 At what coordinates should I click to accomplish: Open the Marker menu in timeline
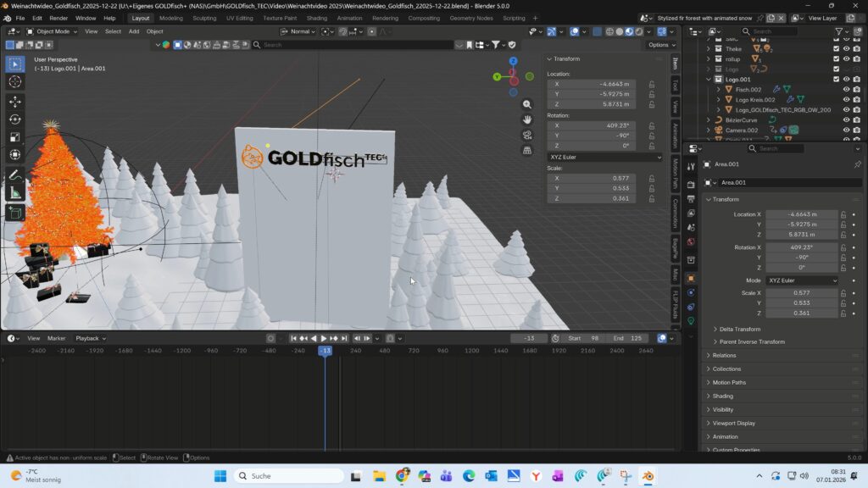(x=57, y=338)
